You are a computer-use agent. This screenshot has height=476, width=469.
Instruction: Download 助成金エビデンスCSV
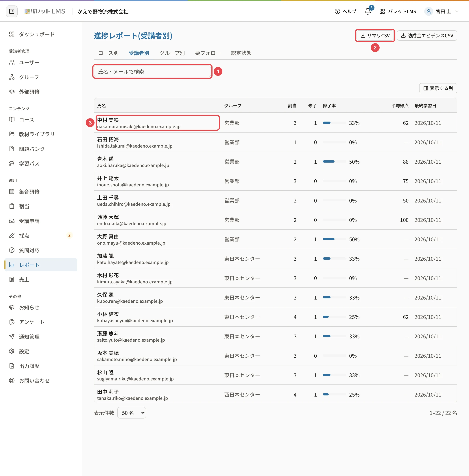427,36
